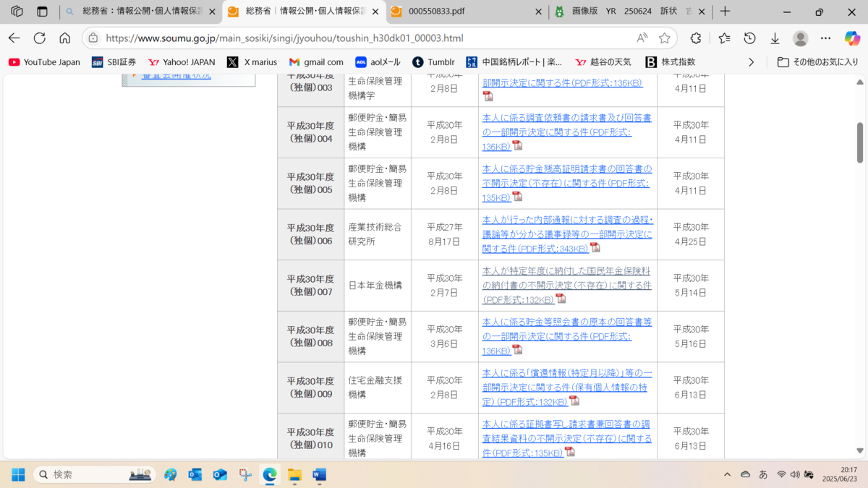Screen dimensions: 868x488
Task: Select cell text 日本年金機構
Action: [x=375, y=286]
